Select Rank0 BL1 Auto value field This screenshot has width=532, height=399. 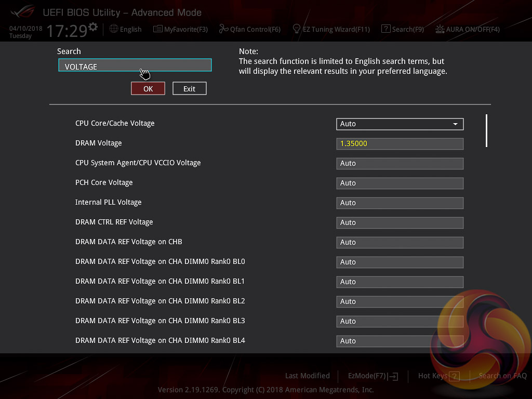(400, 282)
